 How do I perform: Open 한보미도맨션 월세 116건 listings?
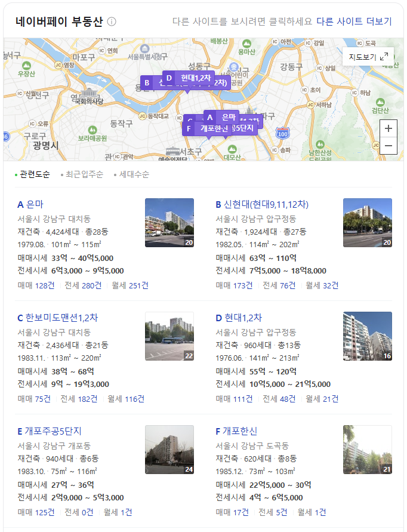click(126, 399)
